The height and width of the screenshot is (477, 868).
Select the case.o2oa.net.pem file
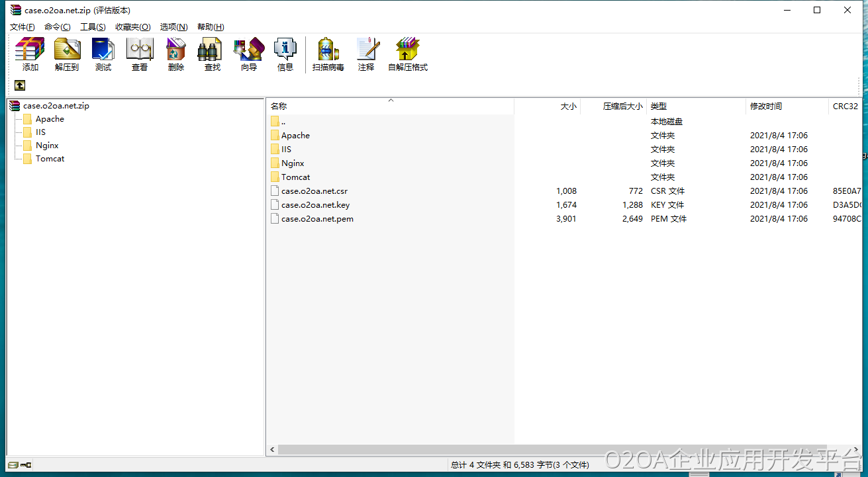point(316,219)
